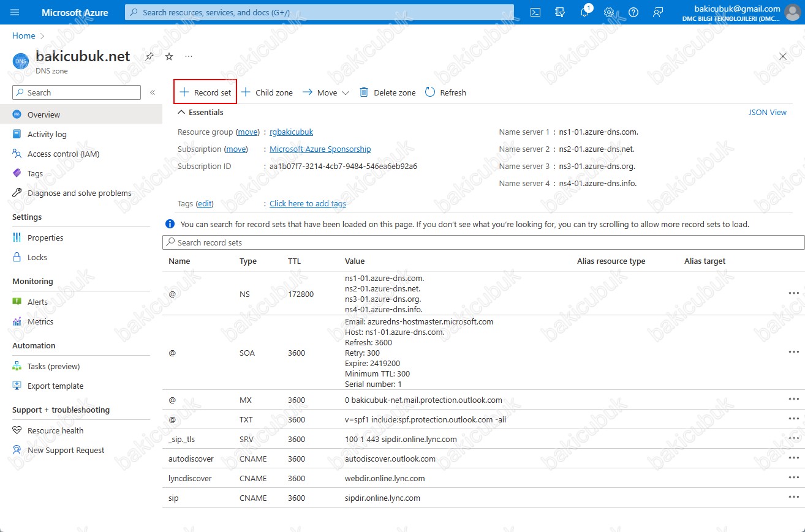805x532 pixels.
Task: Open ellipsis menu for SOA record
Action: [x=794, y=352]
